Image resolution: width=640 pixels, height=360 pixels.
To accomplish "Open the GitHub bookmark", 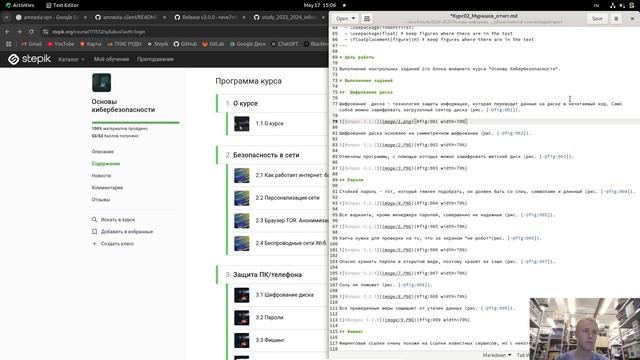I will (185, 44).
